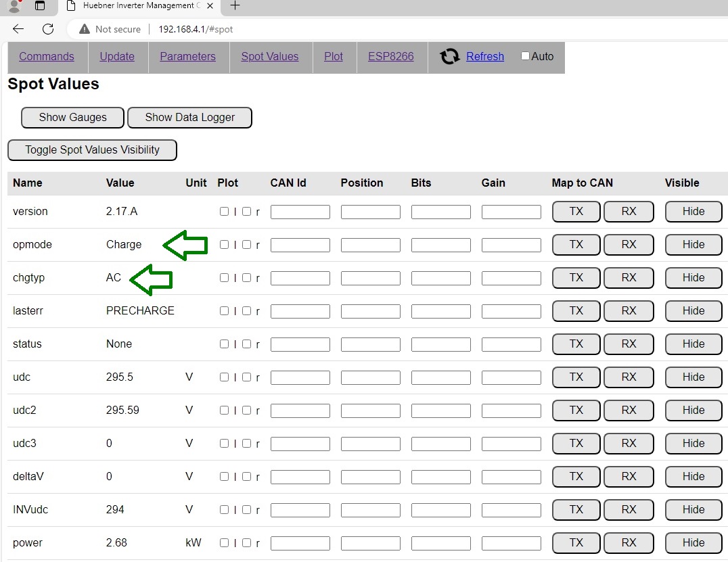The width and height of the screenshot is (728, 562).
Task: Open a new browser tab with plus icon
Action: (235, 6)
